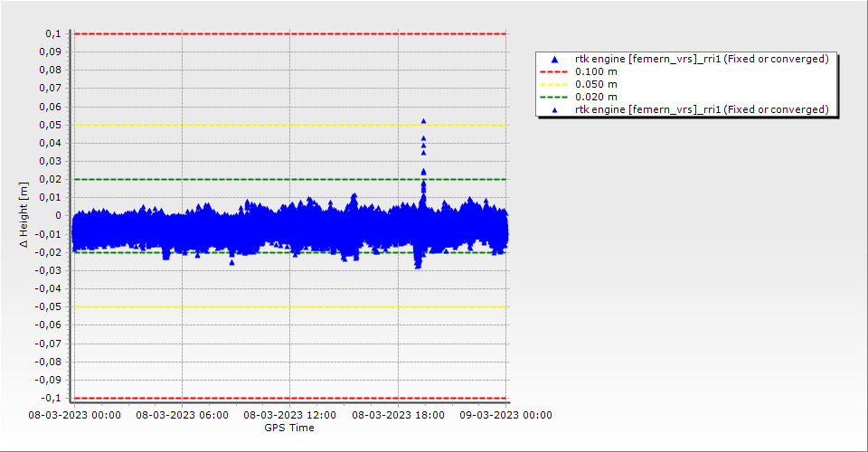Click the Δ Height [m] axis title
The image size is (868, 452).
click(x=25, y=215)
